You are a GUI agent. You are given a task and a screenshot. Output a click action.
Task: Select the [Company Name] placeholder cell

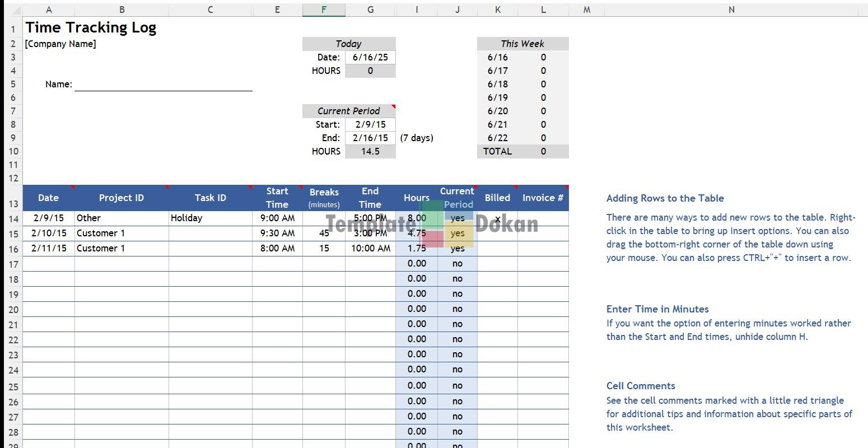point(60,44)
